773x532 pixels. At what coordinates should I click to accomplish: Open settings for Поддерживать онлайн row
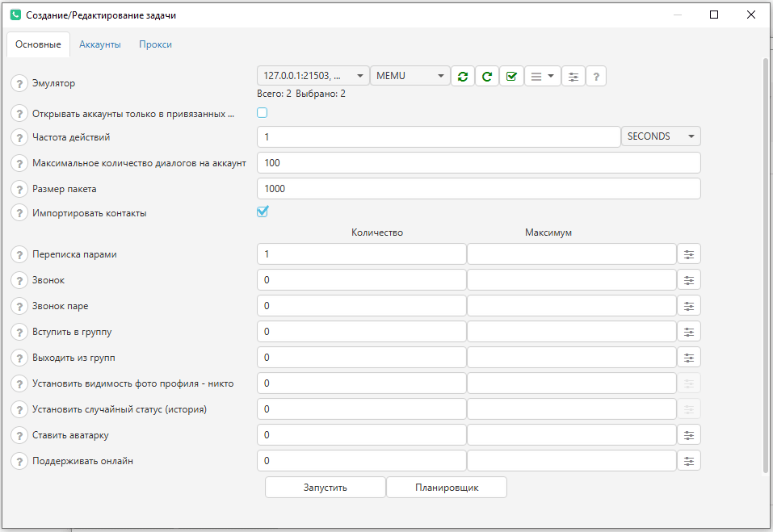tap(689, 461)
